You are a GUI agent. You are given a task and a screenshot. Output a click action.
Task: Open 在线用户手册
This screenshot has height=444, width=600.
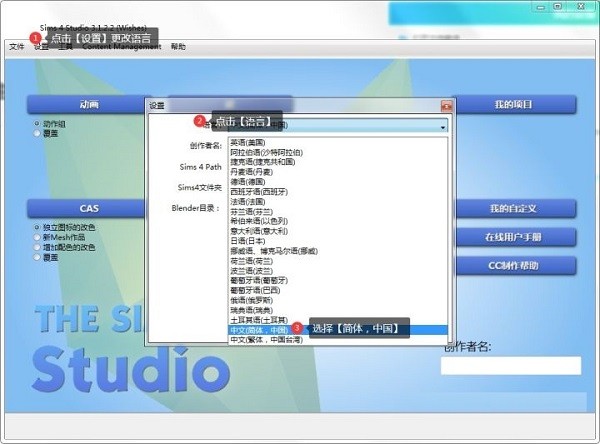tap(514, 237)
